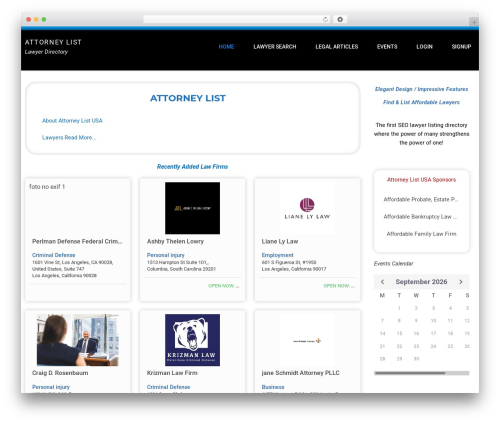
Task: Select September 16 in events calendar
Action: (416, 334)
